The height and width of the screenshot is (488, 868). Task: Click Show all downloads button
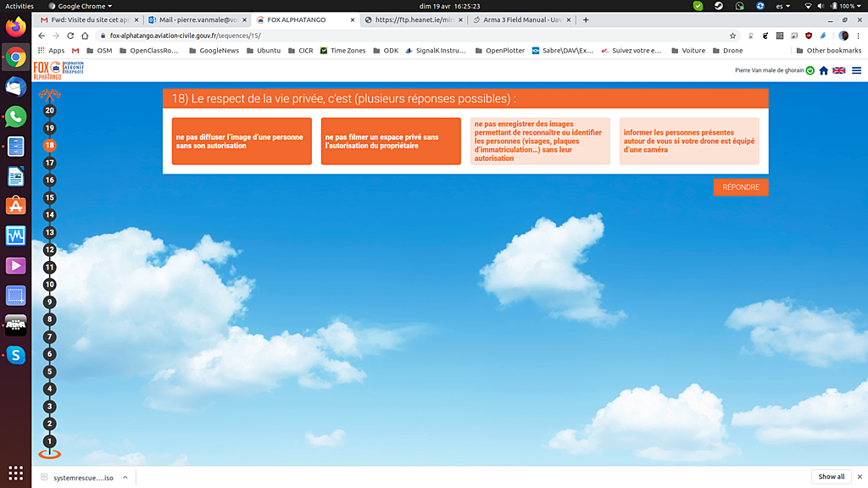pos(832,476)
